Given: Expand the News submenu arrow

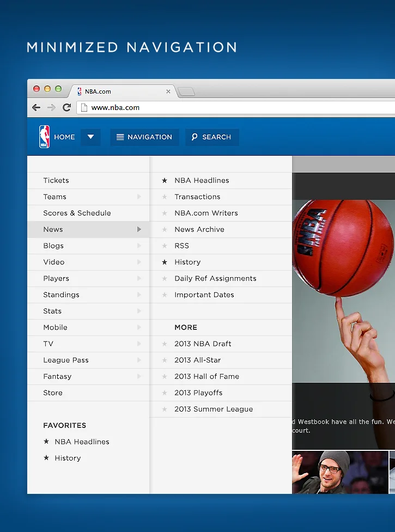Looking at the screenshot, I should coord(139,229).
